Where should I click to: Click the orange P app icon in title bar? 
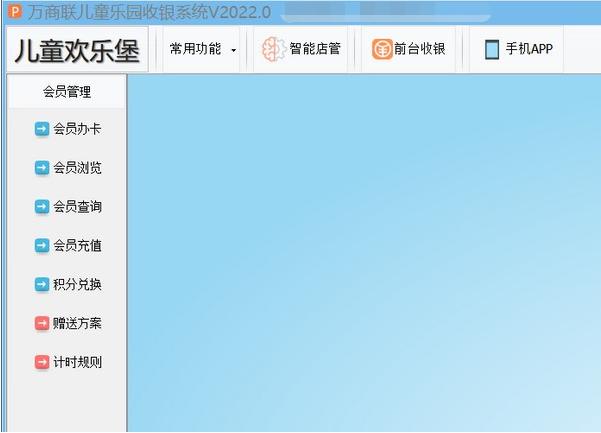15,11
